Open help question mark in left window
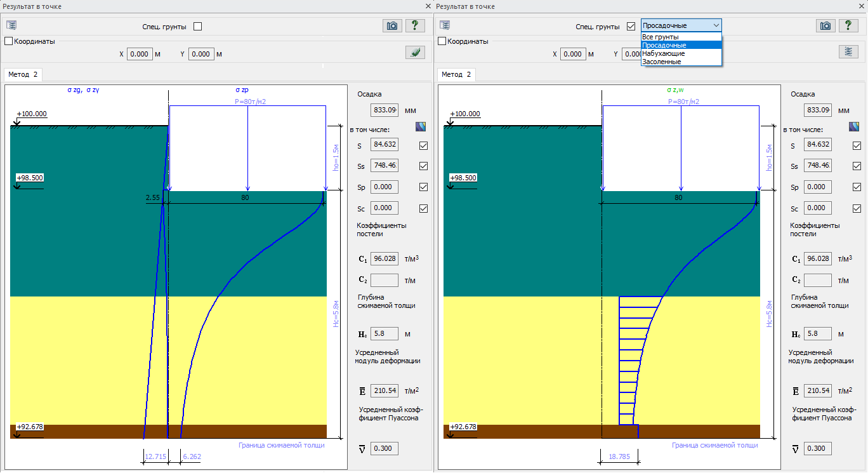The height and width of the screenshot is (473, 868). 415,25
